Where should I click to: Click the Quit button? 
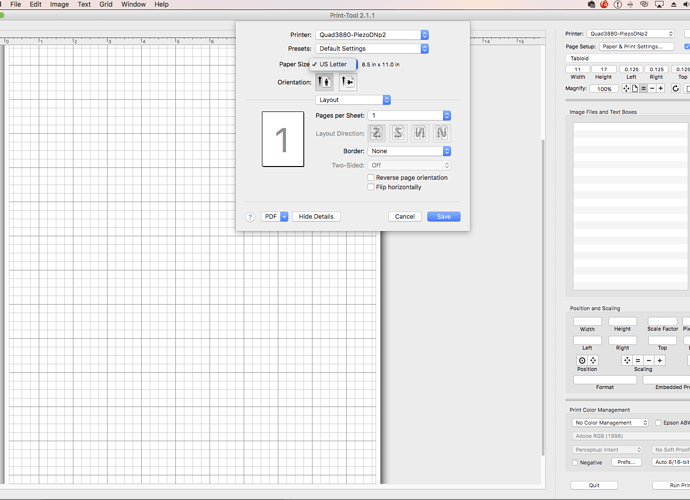(x=594, y=485)
